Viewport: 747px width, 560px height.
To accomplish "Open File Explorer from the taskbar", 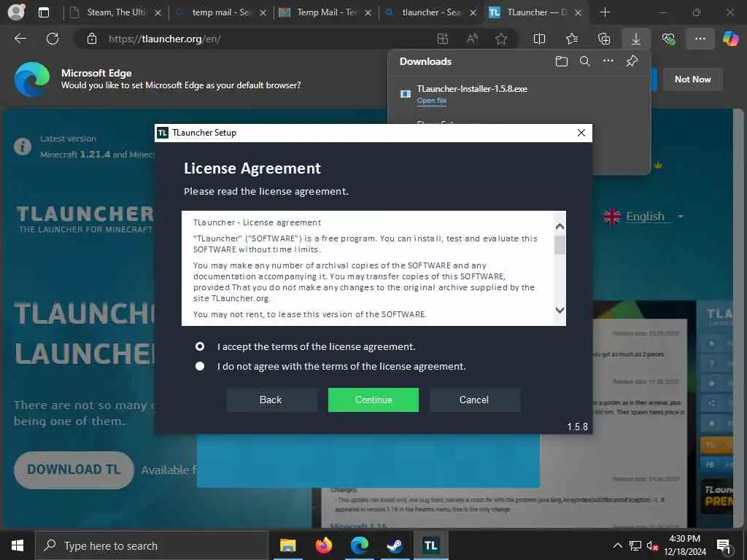I will coord(287,545).
